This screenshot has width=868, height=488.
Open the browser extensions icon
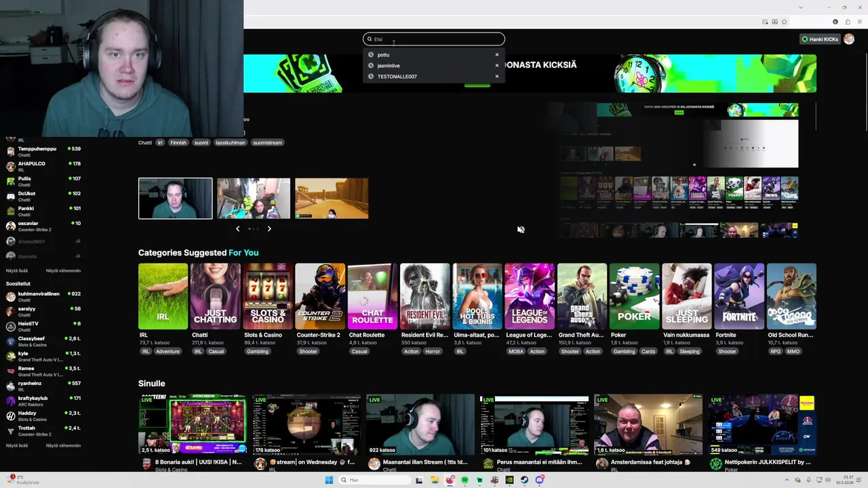848,22
